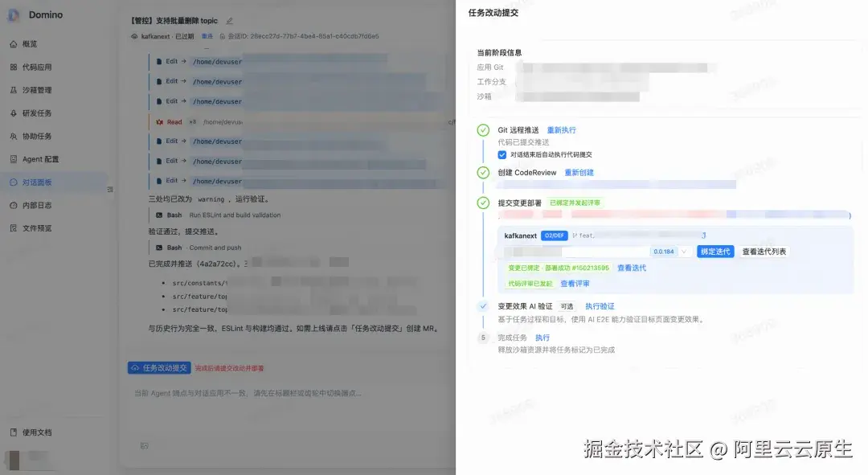Click the copy icon after the feat branch
This screenshot has height=475, width=868.
703,235
